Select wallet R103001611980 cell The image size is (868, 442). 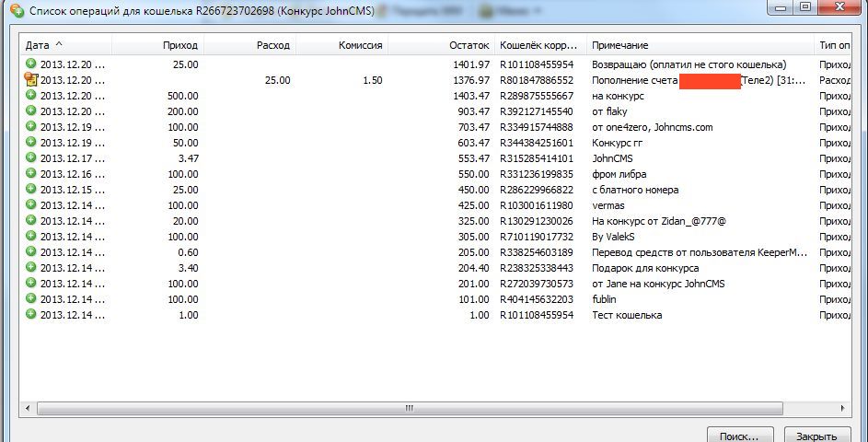537,205
